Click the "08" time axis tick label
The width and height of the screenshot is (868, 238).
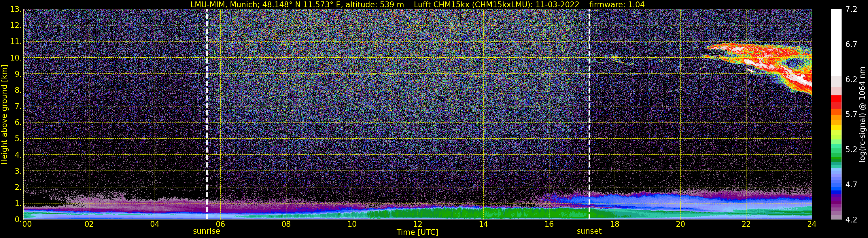click(x=286, y=224)
